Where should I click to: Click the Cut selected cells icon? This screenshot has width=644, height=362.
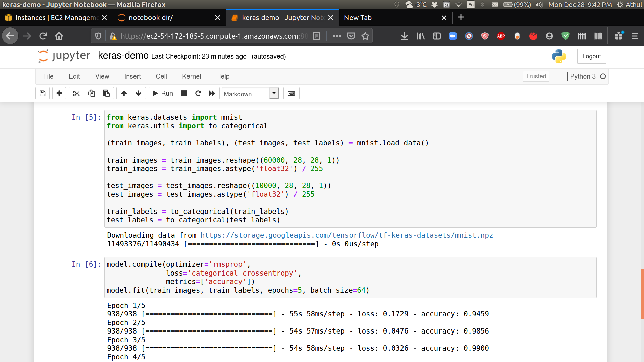coord(75,93)
